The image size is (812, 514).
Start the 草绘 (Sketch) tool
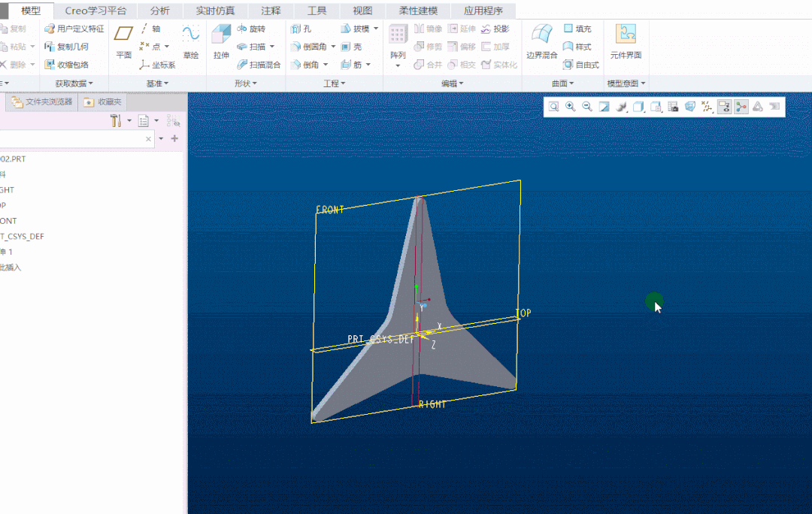190,41
